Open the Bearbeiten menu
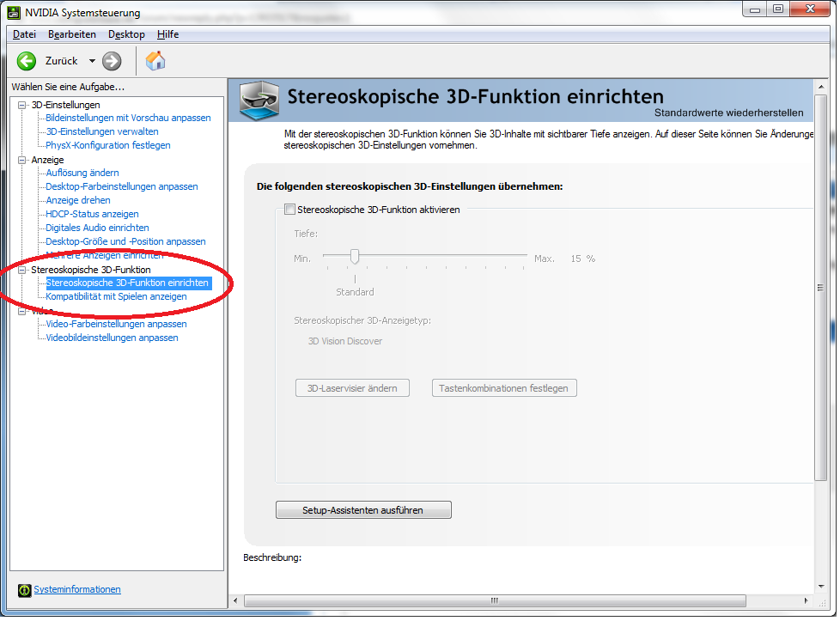The image size is (840, 621). click(72, 34)
